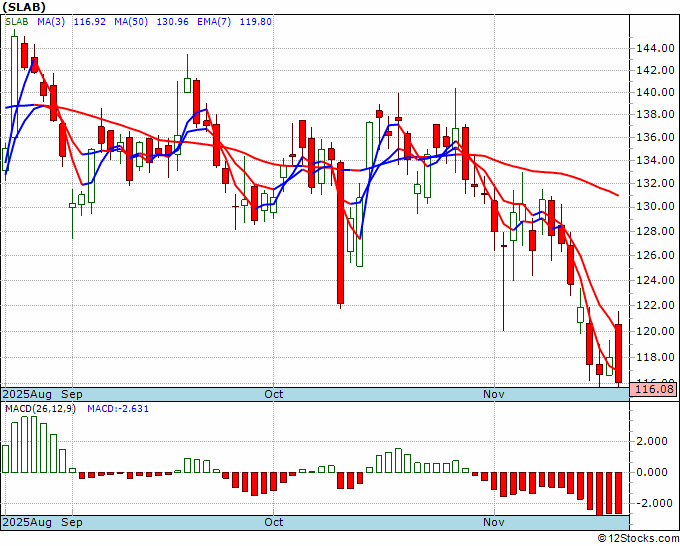The image size is (680, 546).
Task: Click the 136.00 price axis label
Action: click(655, 138)
